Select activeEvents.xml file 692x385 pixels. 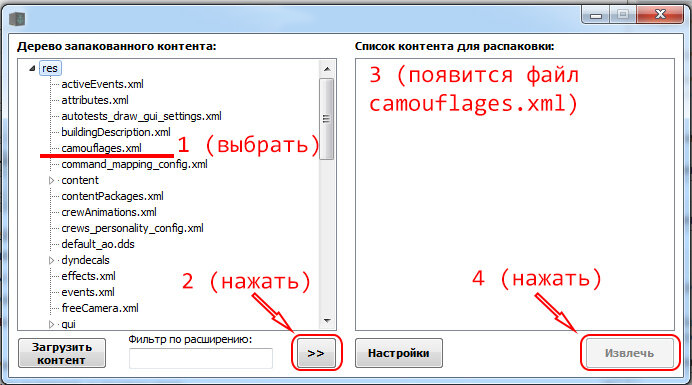[x=102, y=84]
